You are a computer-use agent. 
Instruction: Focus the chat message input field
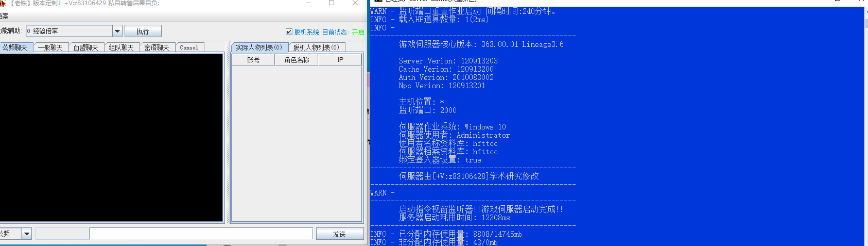201,234
